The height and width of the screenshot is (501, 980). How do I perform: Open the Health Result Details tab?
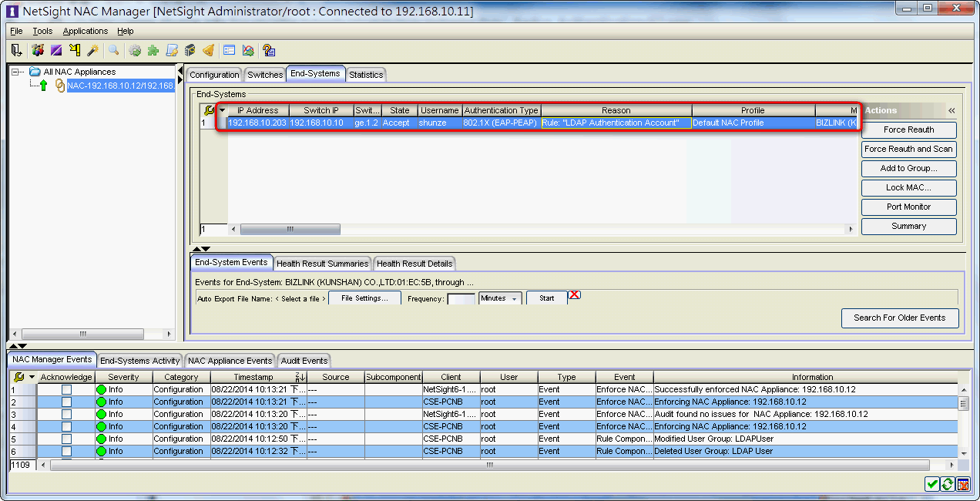(414, 264)
